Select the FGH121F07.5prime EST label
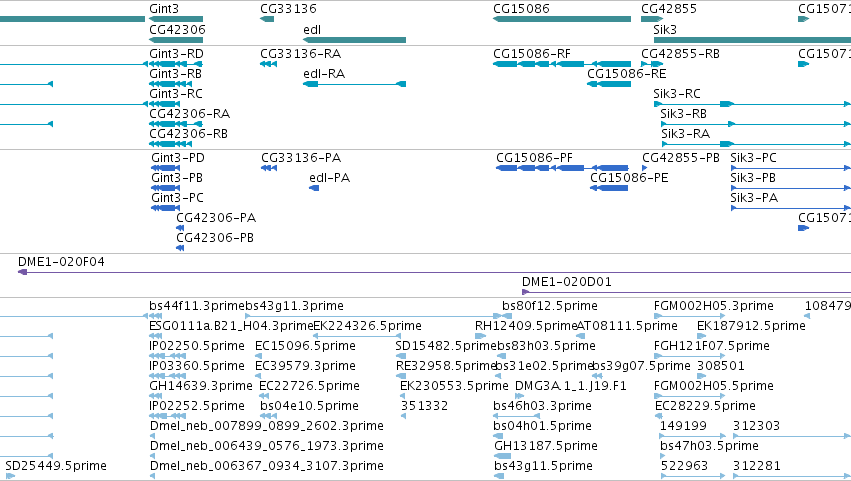851x481 pixels. pyautogui.click(x=712, y=346)
